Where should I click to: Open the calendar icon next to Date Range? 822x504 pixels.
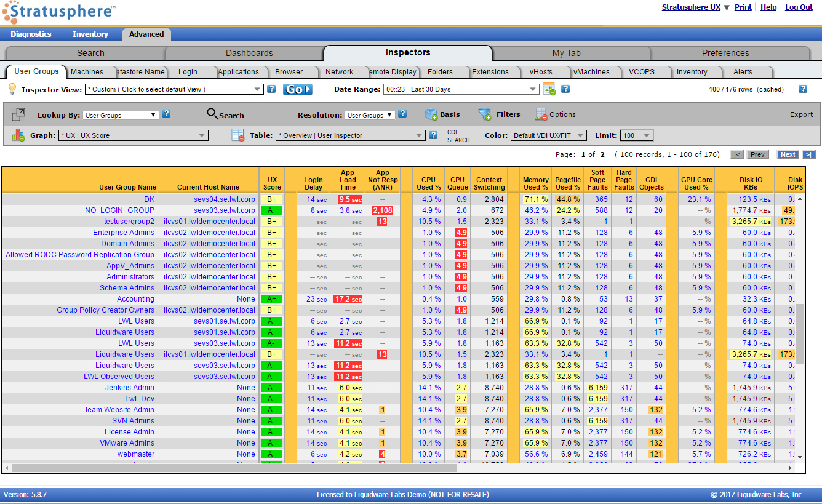pyautogui.click(x=549, y=89)
